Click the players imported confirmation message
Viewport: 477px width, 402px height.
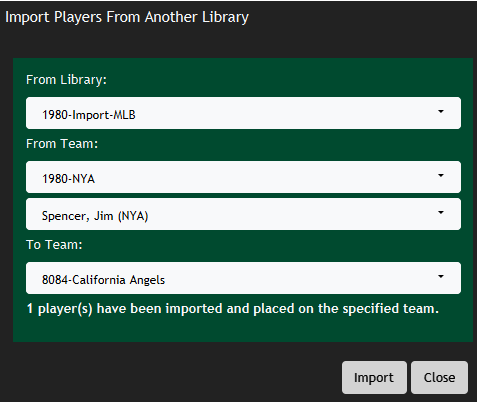pyautogui.click(x=232, y=309)
